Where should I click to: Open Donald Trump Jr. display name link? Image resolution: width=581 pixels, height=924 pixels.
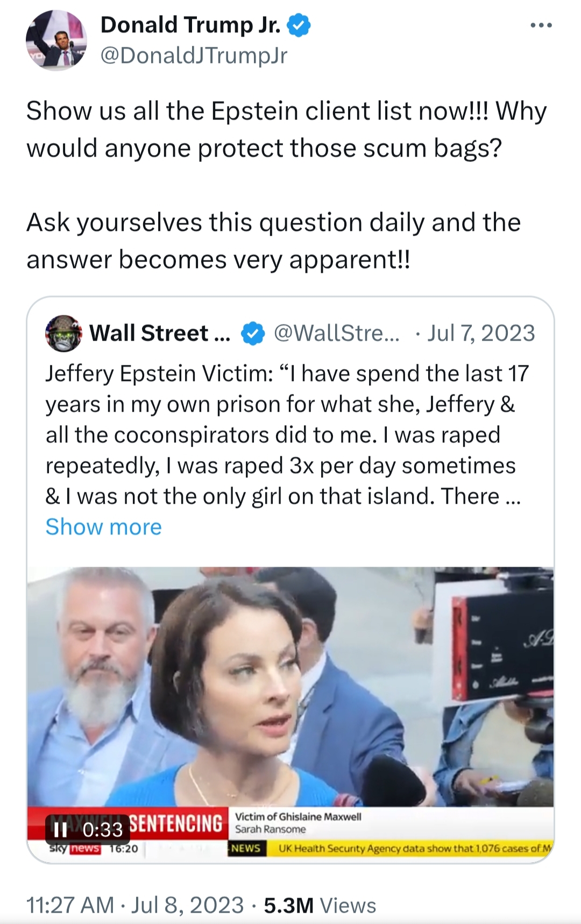point(190,25)
